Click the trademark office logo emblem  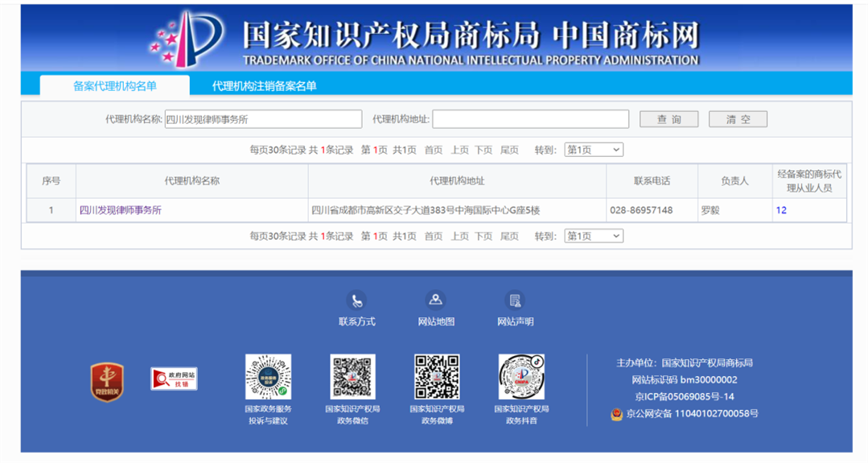(187, 38)
